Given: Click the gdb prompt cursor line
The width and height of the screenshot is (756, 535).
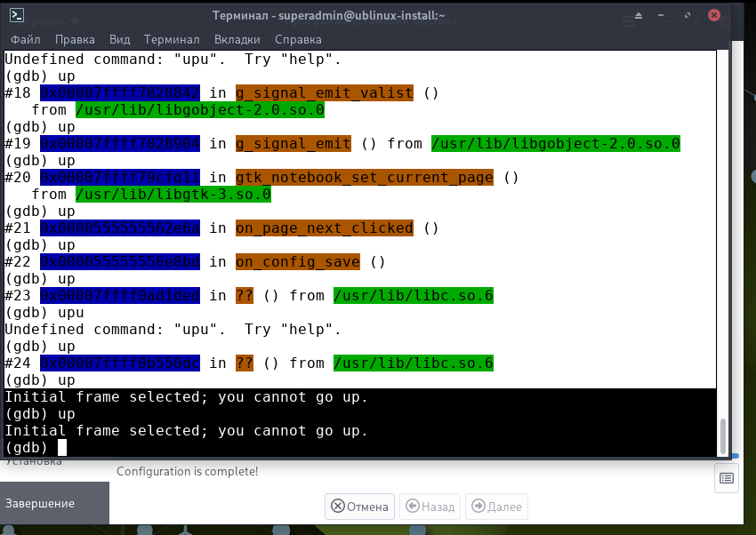Looking at the screenshot, I should tap(62, 447).
